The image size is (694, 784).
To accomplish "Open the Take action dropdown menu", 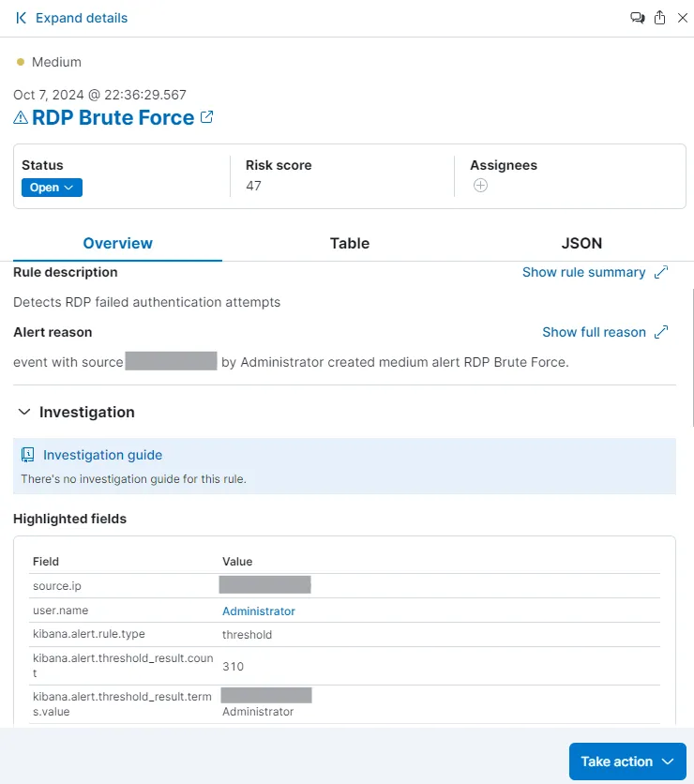I will point(627,761).
